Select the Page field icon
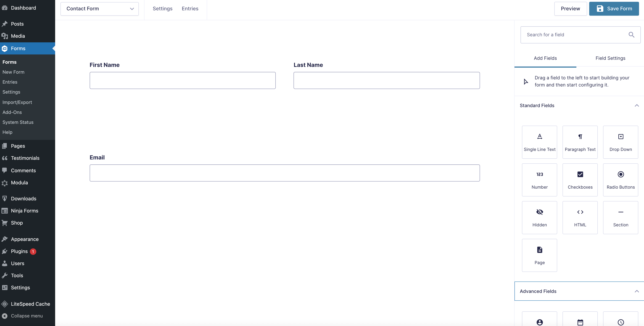Screen dimensions: 644x326 pyautogui.click(x=539, y=250)
